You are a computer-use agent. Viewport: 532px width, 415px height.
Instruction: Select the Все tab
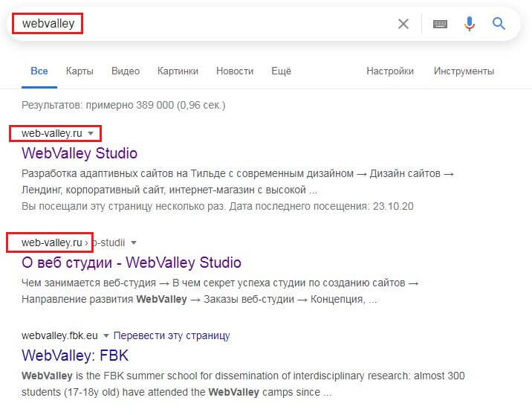click(39, 71)
